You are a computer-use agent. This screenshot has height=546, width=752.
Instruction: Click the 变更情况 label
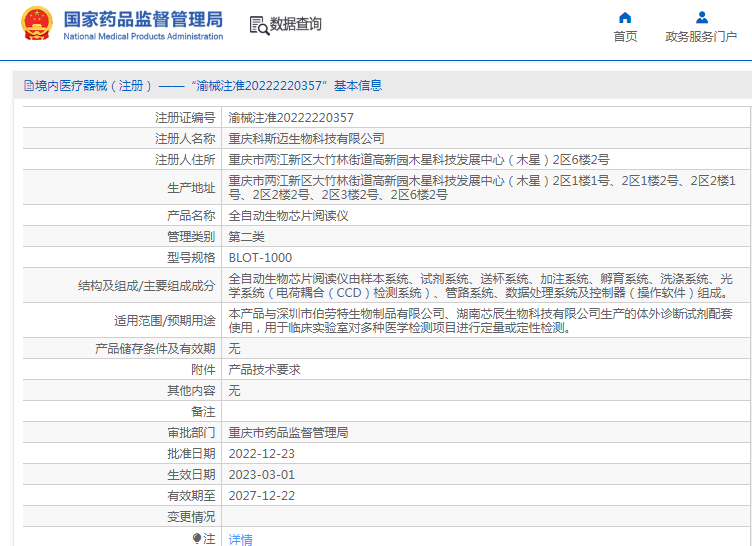point(191,517)
